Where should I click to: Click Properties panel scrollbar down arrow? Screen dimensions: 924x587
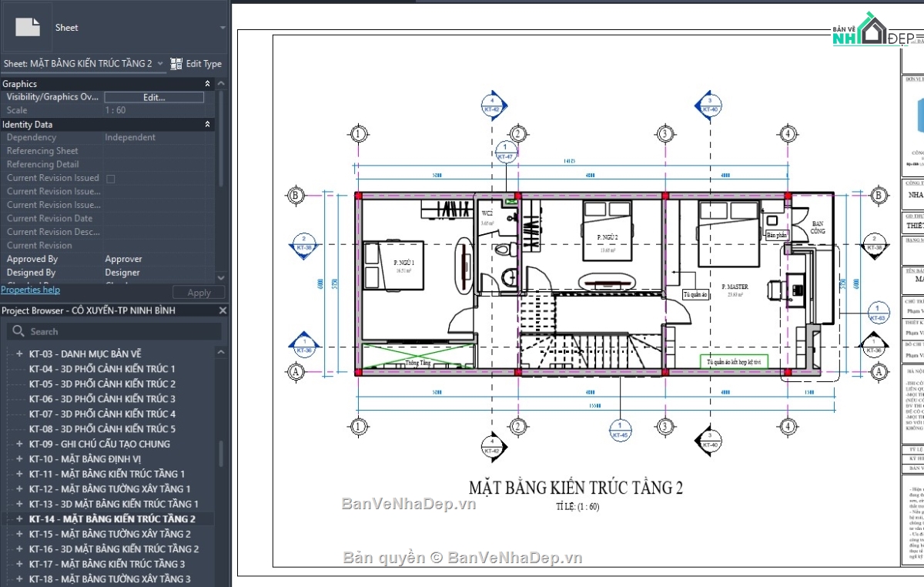click(222, 278)
